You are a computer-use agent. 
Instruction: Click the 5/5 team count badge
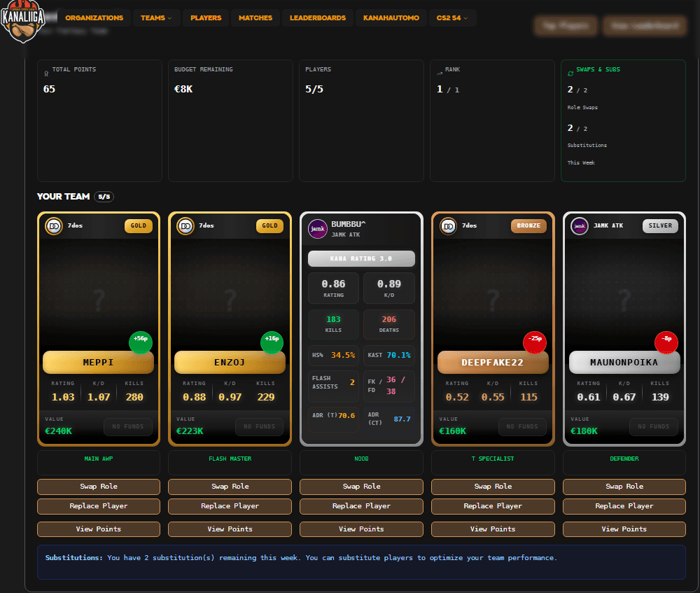[x=104, y=197]
